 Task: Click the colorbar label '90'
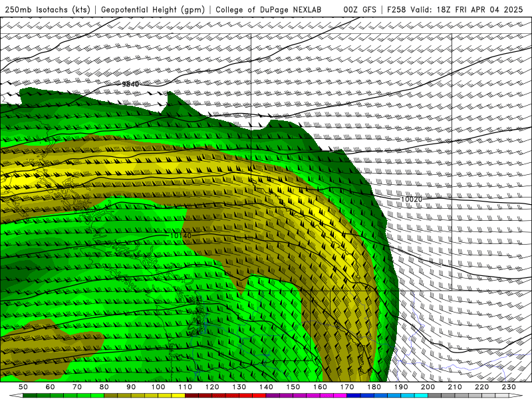coord(131,387)
